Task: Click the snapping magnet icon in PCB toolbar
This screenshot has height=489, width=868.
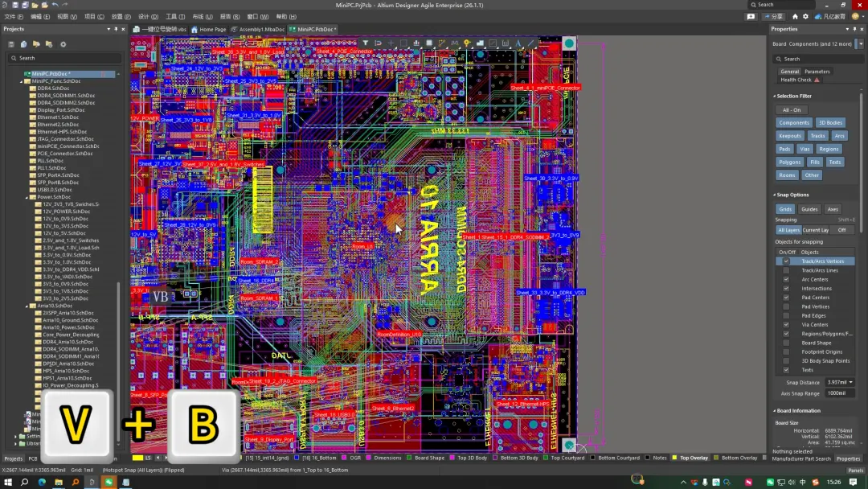Action: tap(378, 43)
